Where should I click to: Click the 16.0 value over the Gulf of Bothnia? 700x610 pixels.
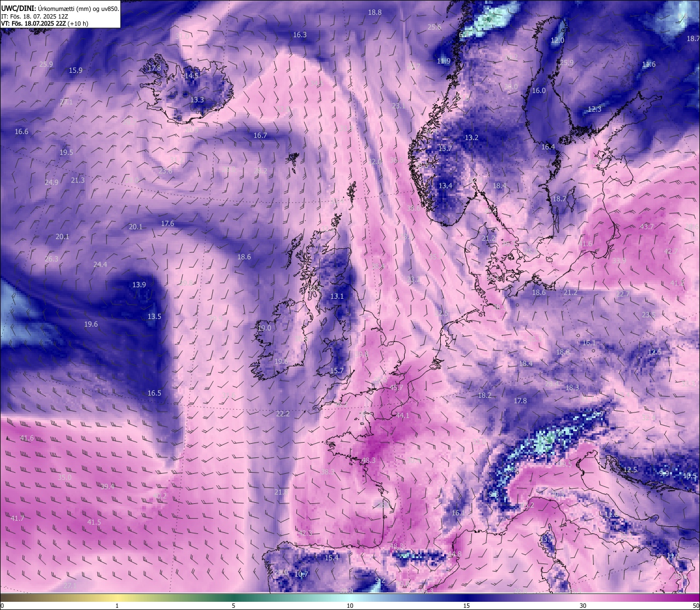539,91
